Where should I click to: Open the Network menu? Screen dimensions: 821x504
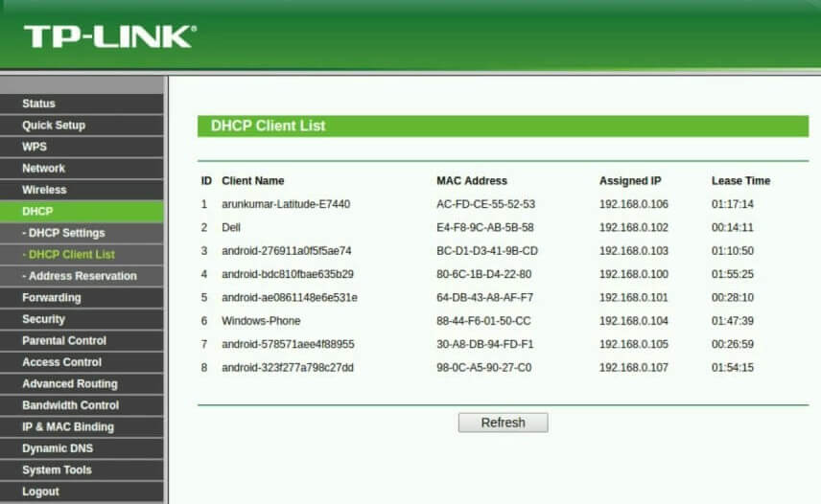82,168
